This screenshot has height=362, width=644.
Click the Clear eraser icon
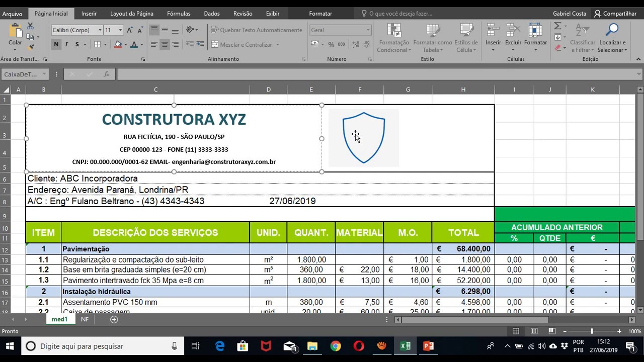(x=557, y=48)
